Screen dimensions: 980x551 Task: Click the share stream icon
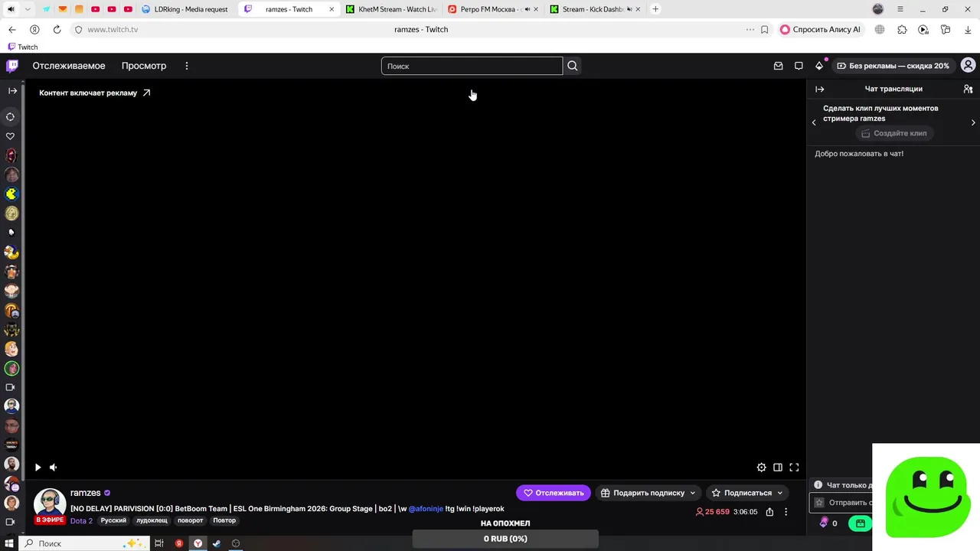tap(769, 512)
